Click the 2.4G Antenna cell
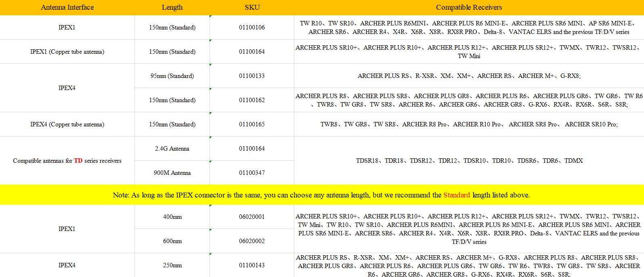Image resolution: width=644 pixels, height=277 pixels. click(x=172, y=149)
